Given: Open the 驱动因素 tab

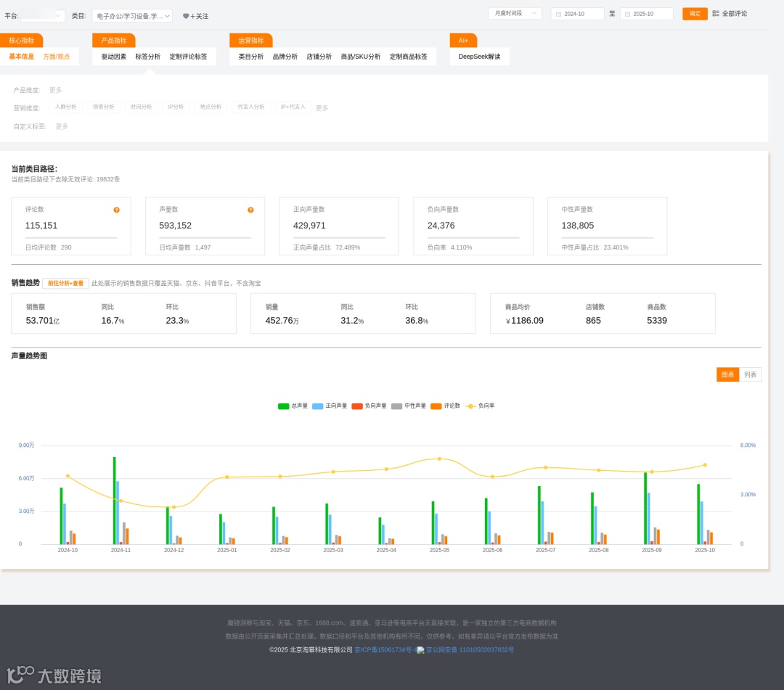Looking at the screenshot, I should coord(114,57).
